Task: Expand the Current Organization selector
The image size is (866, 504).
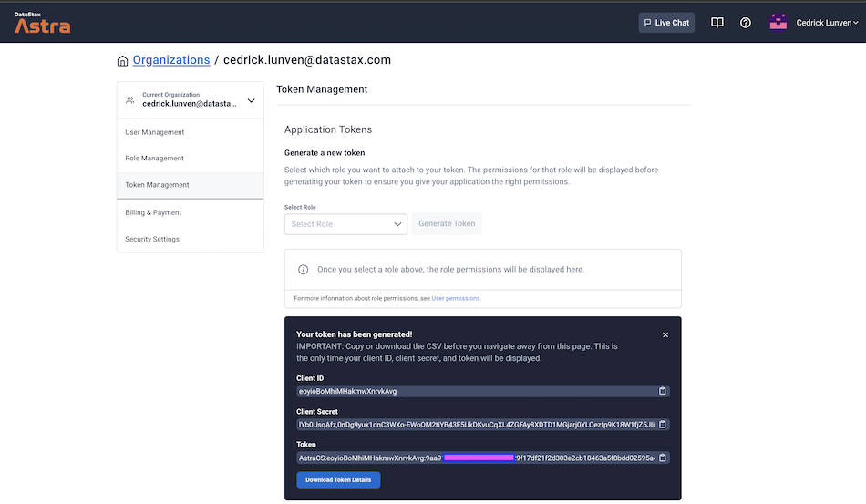Action: pos(190,100)
